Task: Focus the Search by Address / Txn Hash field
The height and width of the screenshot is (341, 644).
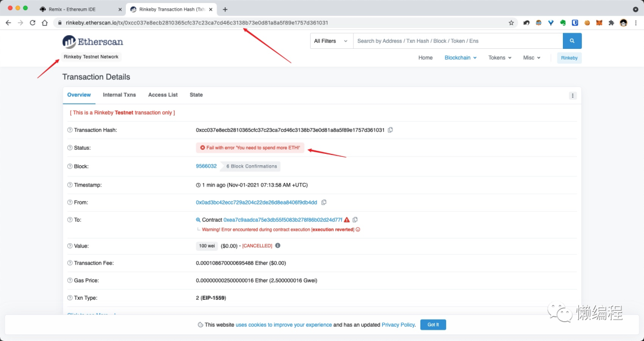Action: [458, 41]
